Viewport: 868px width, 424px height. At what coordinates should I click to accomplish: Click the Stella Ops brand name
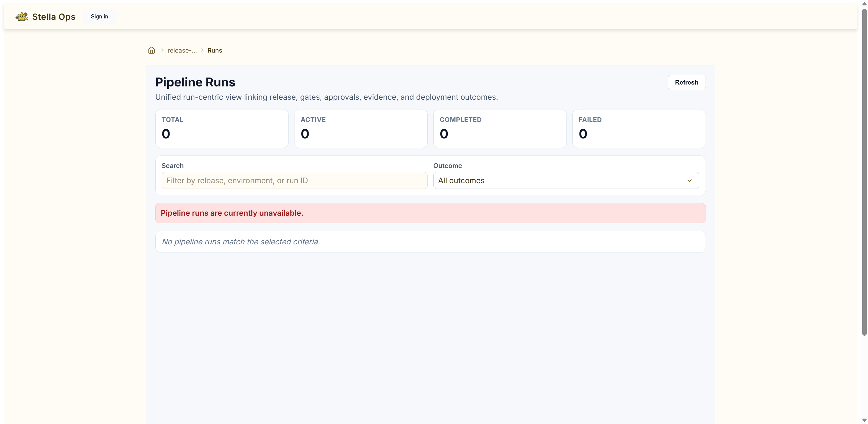54,17
